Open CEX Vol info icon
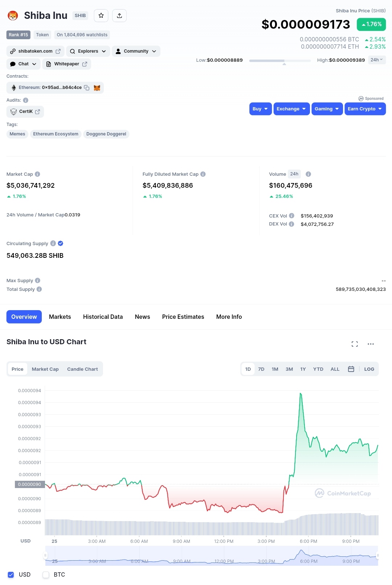The image size is (392, 585). click(x=291, y=216)
